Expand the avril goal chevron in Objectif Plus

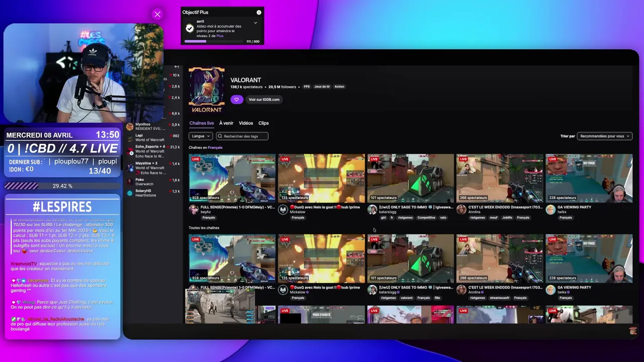tap(255, 23)
